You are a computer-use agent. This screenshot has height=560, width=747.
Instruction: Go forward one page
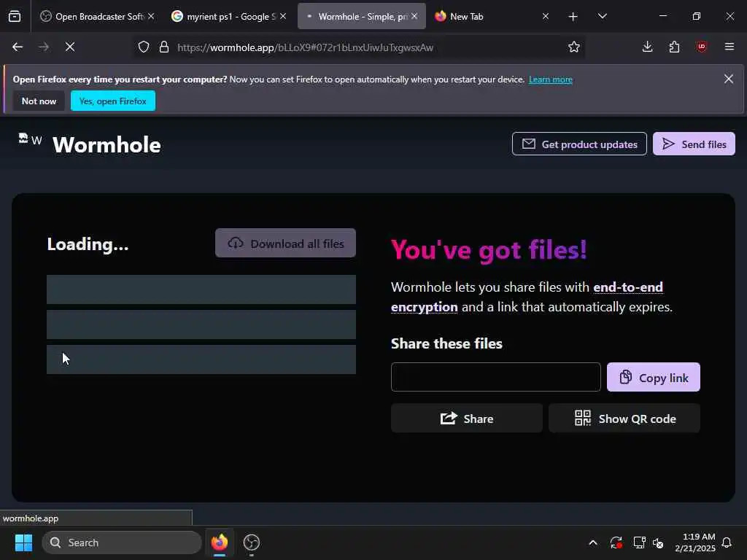tap(44, 47)
